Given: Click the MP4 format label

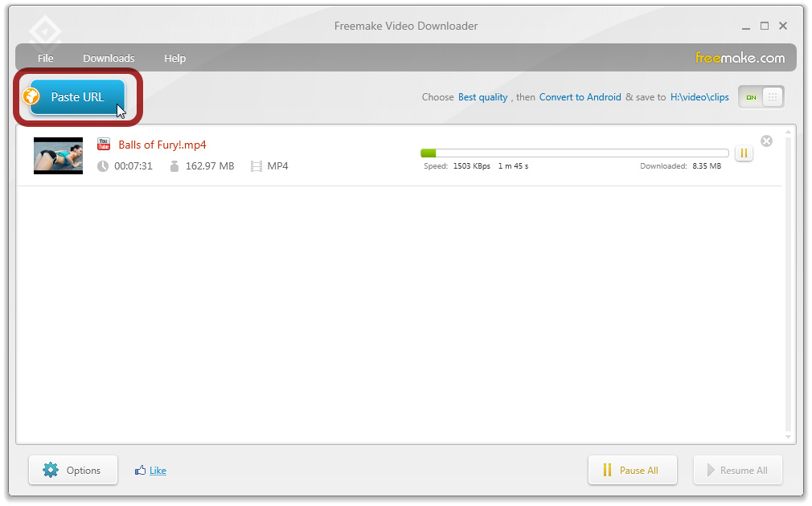Looking at the screenshot, I should click(277, 166).
